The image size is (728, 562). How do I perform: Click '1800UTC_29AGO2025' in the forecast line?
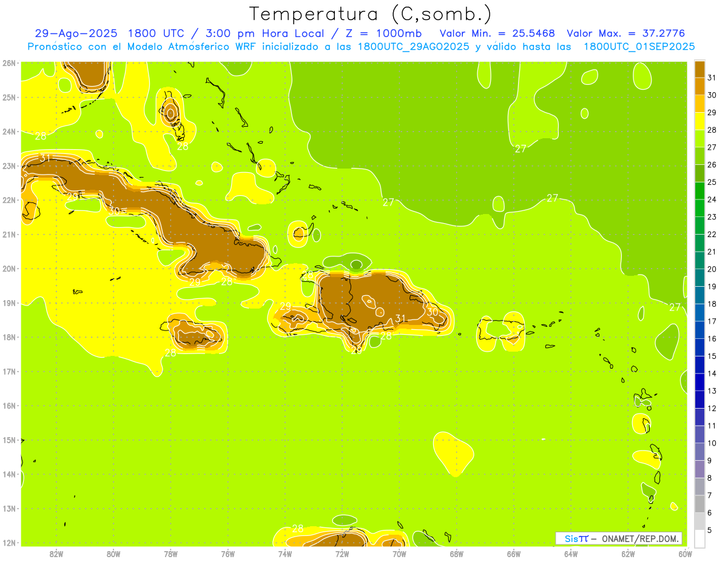[x=414, y=47]
